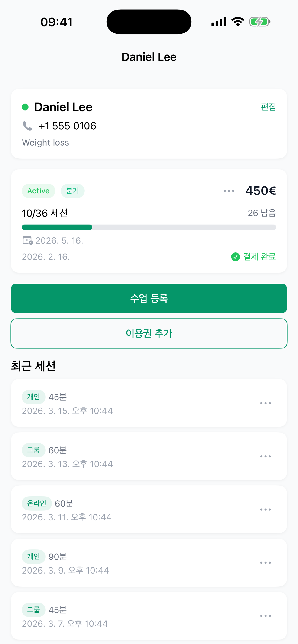The image size is (298, 644).
Task: Tap the 편집 edit link
Action: pyautogui.click(x=268, y=107)
